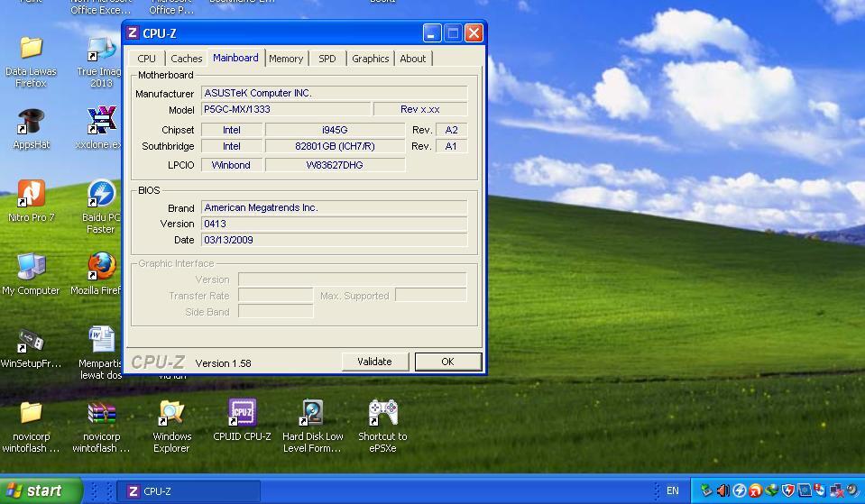Close the CPU-Z window

(474, 33)
